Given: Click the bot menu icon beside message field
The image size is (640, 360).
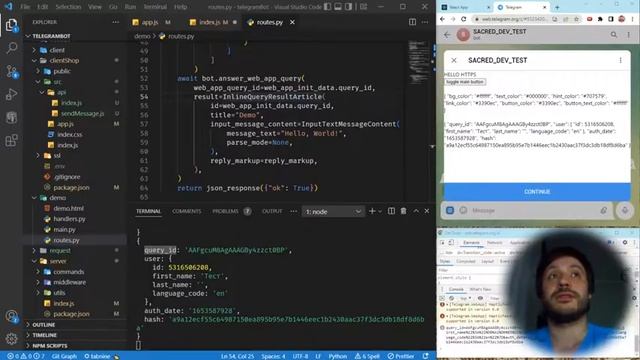Looking at the screenshot, I should [x=450, y=210].
